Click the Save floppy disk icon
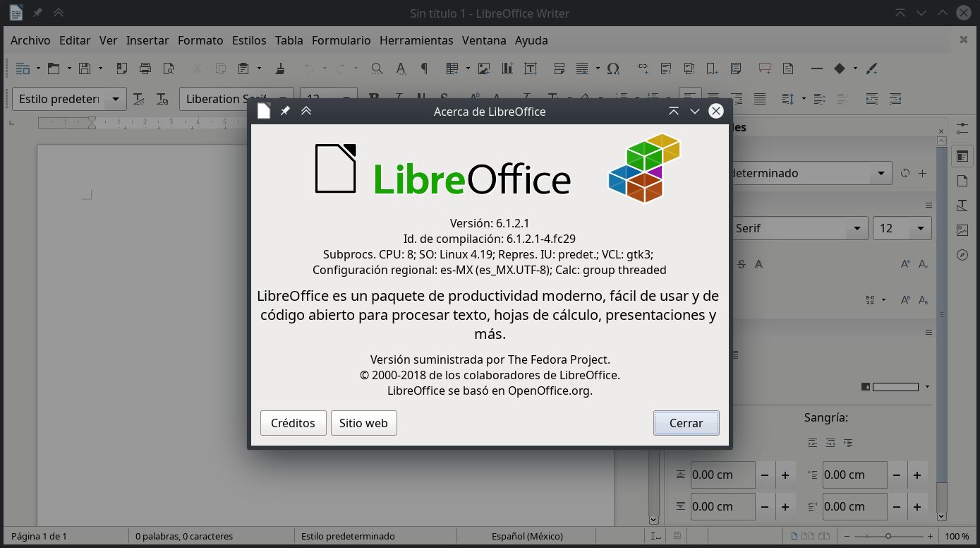The image size is (980, 548). (85, 68)
